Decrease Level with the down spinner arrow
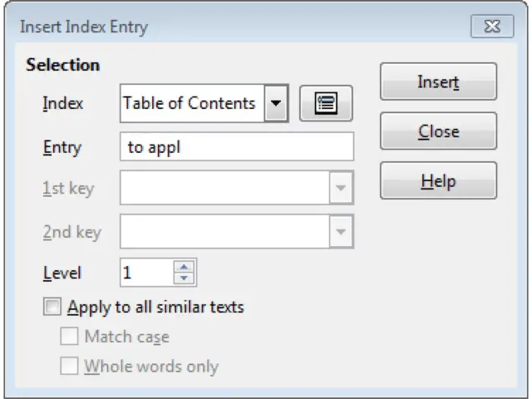The image size is (532, 399). click(185, 278)
